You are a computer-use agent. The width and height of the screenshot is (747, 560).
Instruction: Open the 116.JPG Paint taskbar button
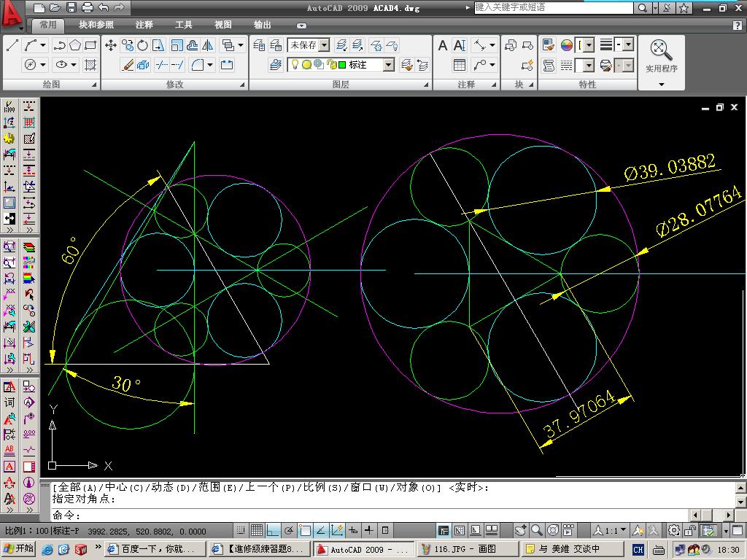coord(466,549)
